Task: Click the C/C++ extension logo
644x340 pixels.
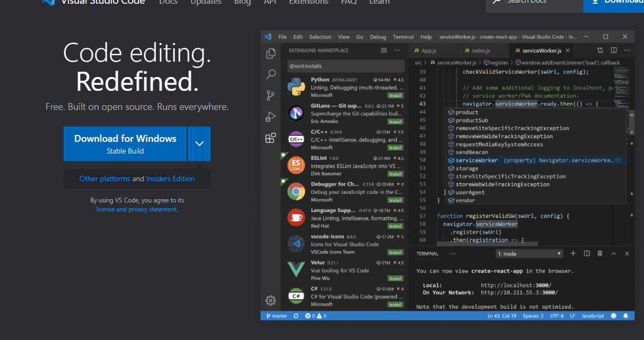Action: tap(295, 139)
